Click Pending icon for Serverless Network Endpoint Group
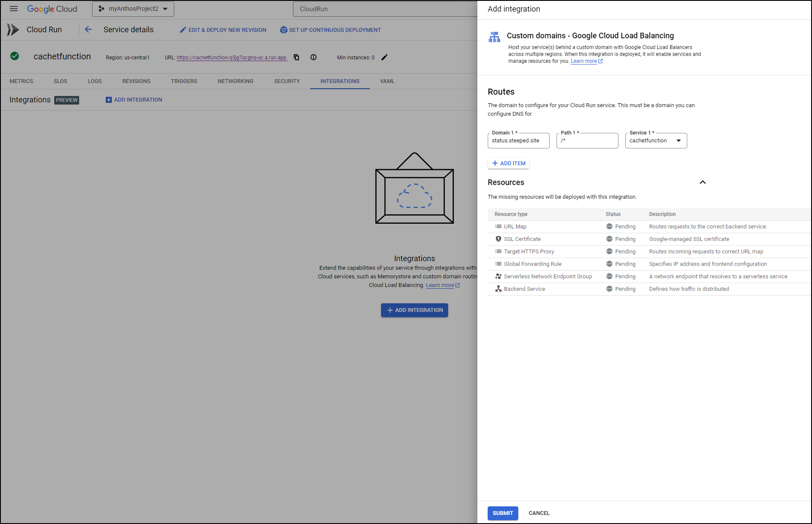 click(609, 277)
